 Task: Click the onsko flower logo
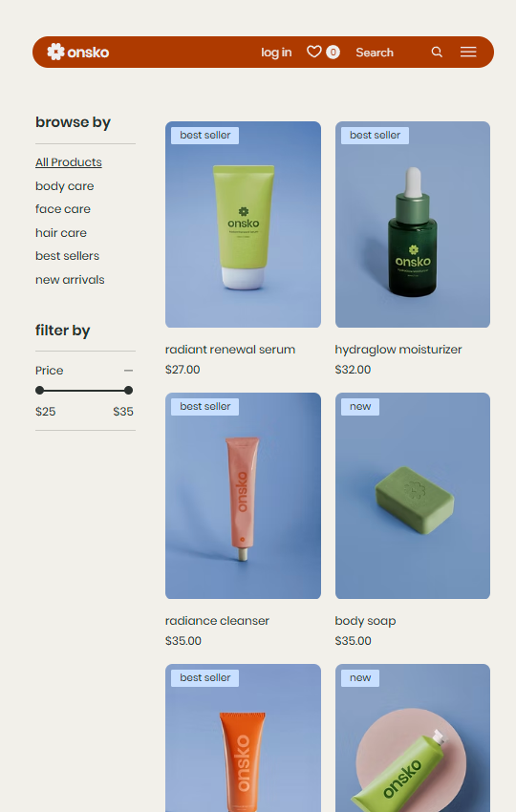pos(77,52)
